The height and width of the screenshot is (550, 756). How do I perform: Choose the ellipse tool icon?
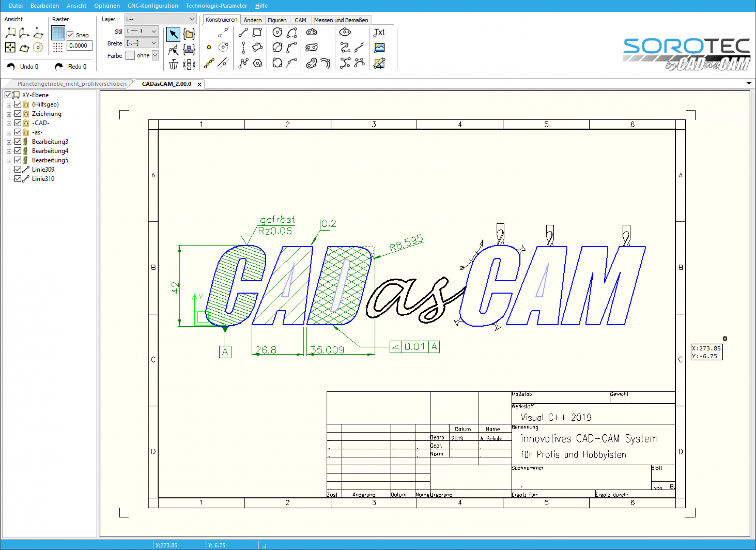click(345, 33)
